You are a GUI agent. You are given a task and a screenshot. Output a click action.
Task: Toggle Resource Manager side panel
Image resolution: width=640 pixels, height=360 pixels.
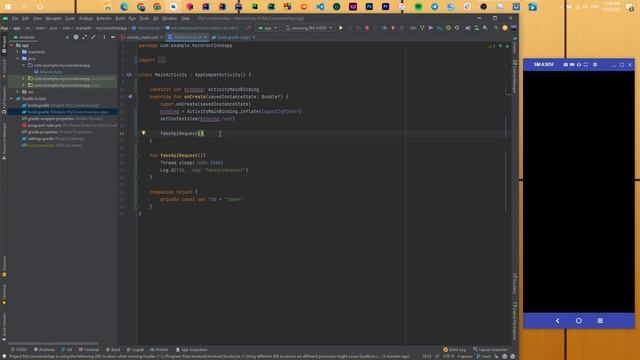[4, 141]
